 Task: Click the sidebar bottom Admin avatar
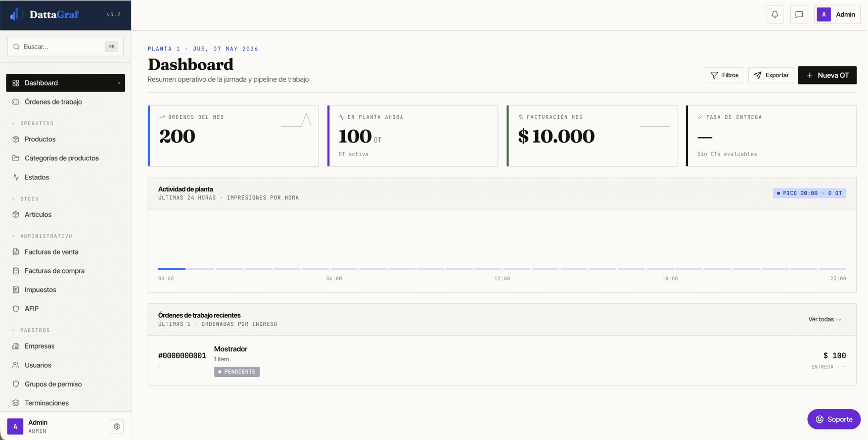[x=15, y=426]
